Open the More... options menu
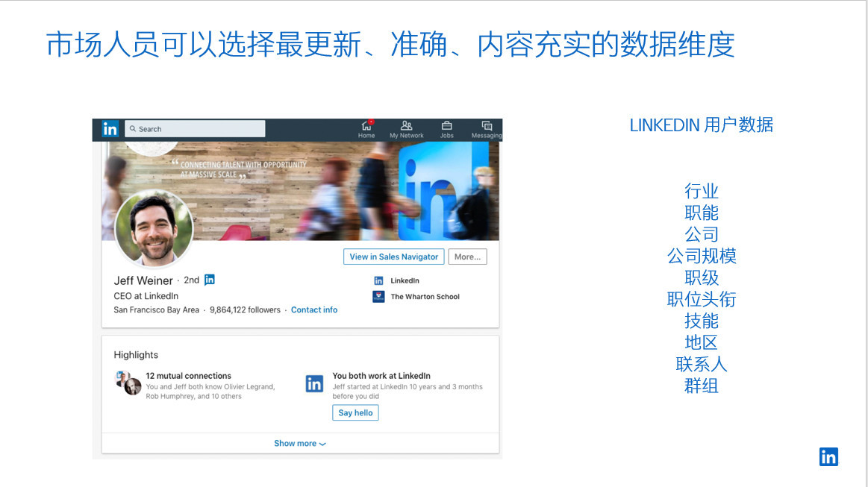The width and height of the screenshot is (868, 487). (x=467, y=257)
